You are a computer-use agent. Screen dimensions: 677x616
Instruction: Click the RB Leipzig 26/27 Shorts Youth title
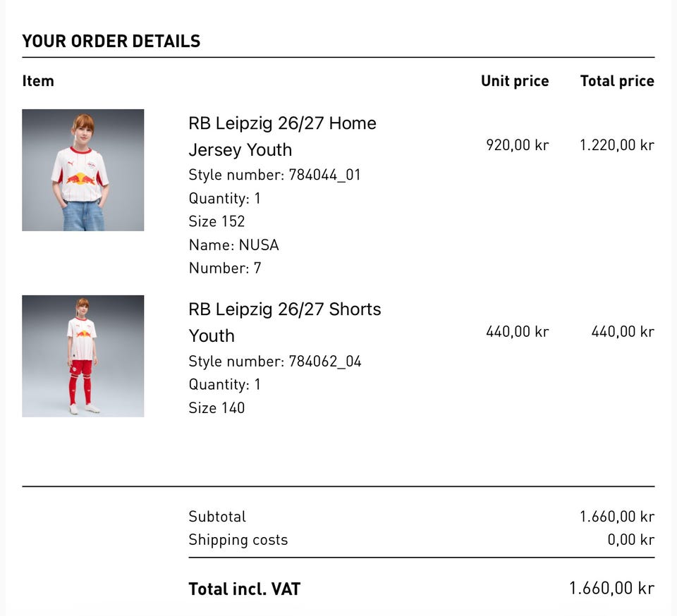point(285,322)
